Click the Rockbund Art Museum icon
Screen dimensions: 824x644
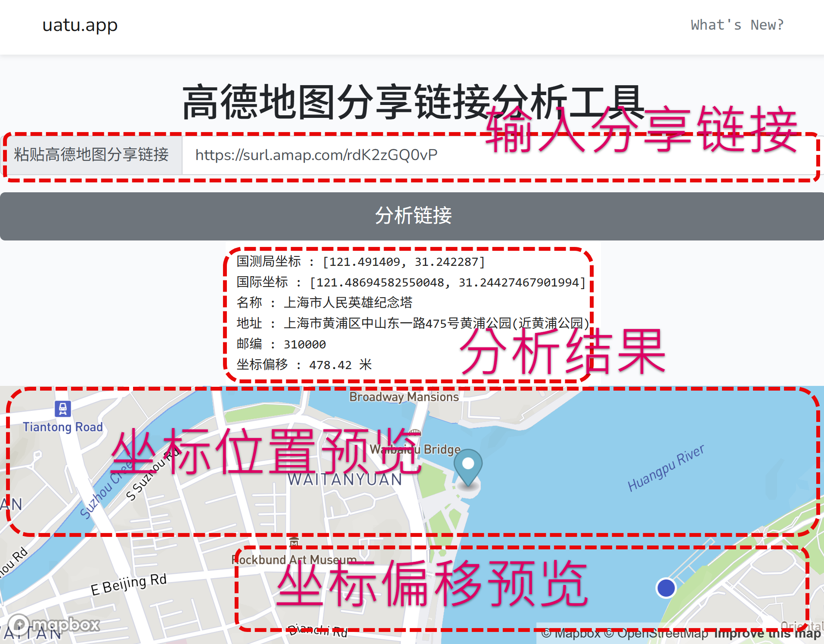294,542
